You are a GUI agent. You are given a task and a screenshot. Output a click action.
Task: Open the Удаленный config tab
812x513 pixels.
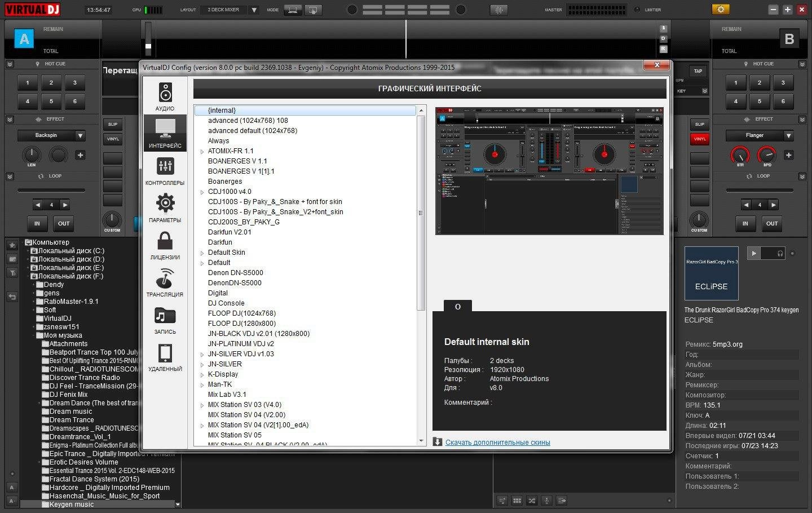click(x=165, y=356)
